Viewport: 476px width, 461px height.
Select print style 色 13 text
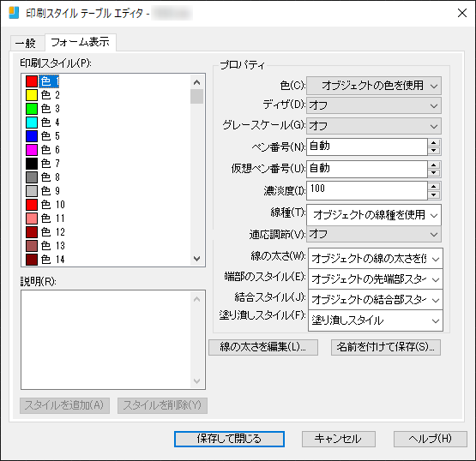coord(53,246)
